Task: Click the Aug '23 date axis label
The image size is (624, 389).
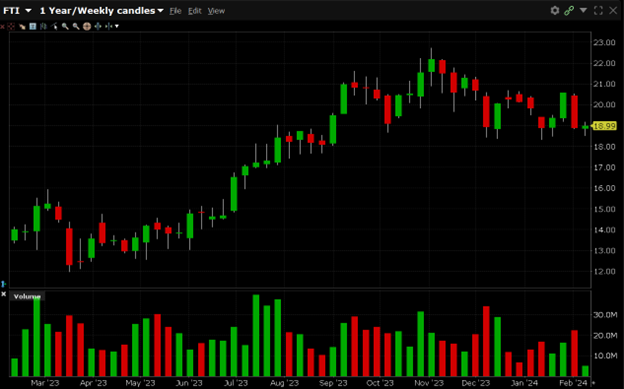Action: [x=284, y=383]
